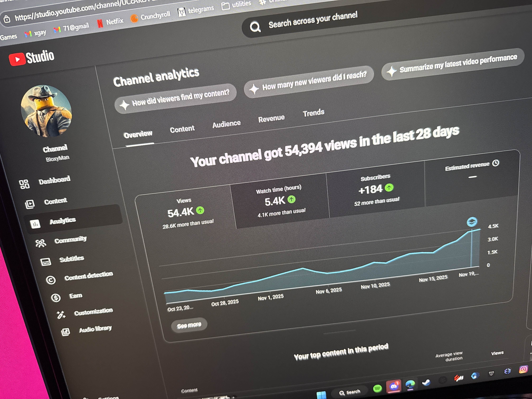Click the YouTube Studio logo
532x399 pixels.
(x=32, y=58)
